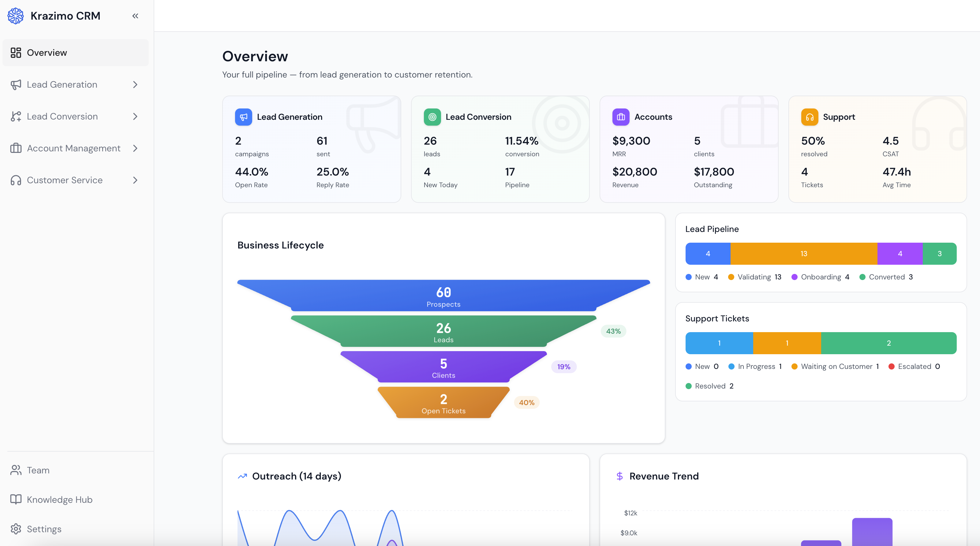Screen dimensions: 980x546
Task: Click the orange headphones Support card icon
Action: pos(809,117)
